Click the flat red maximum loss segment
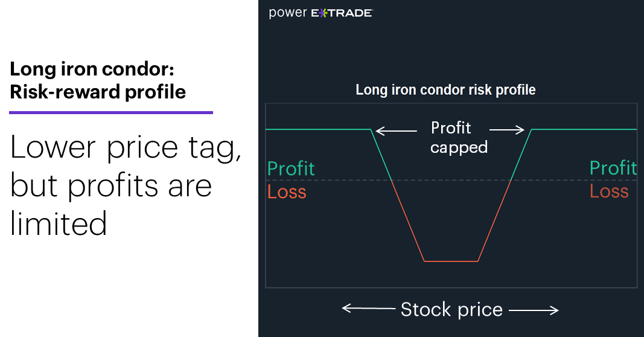Screen dimensions: 644x337 pyautogui.click(x=451, y=261)
